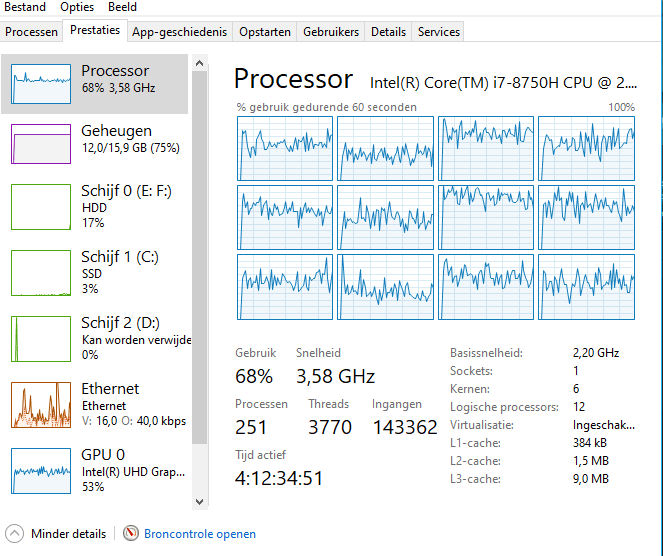The width and height of the screenshot is (663, 556).
Task: Open the Bestand menu
Action: click(x=25, y=7)
